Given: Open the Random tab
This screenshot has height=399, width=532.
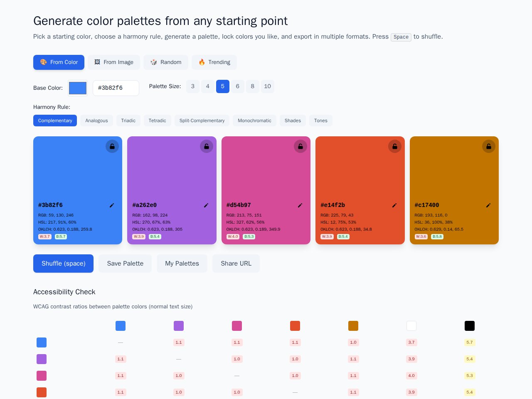Looking at the screenshot, I should [x=166, y=62].
